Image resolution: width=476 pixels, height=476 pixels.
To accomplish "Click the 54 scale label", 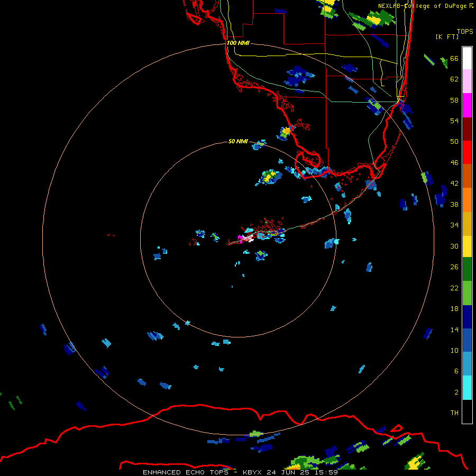I will point(454,121).
